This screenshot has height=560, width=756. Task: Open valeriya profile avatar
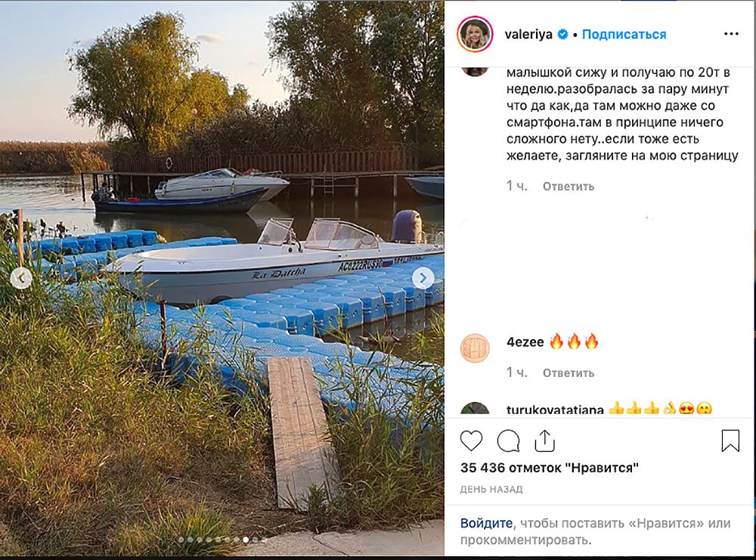[x=475, y=34]
